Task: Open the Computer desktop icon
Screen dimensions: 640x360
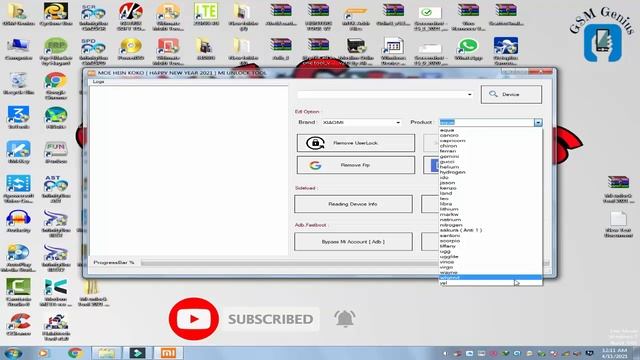Action: 18,49
